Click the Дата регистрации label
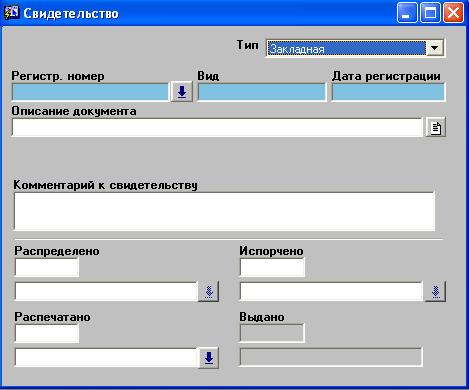Image resolution: width=469 pixels, height=390 pixels. (x=386, y=76)
